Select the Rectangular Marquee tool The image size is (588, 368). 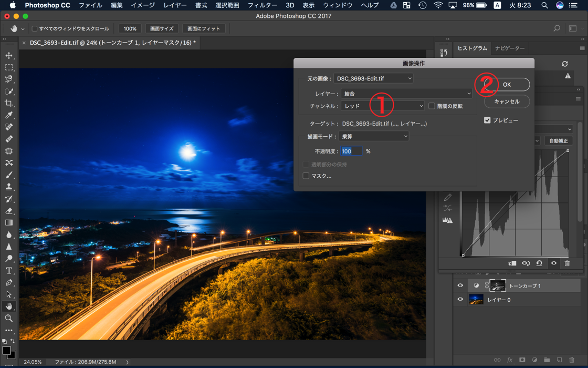[x=9, y=67]
